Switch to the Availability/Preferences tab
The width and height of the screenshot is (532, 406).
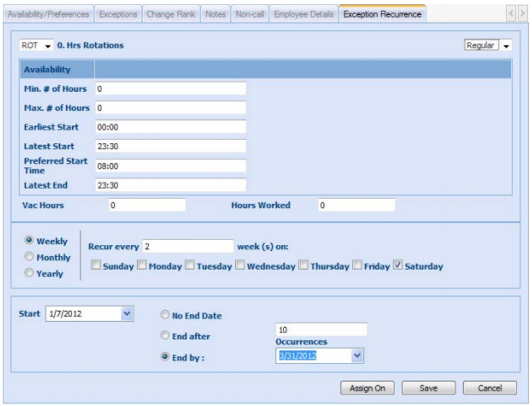(47, 13)
